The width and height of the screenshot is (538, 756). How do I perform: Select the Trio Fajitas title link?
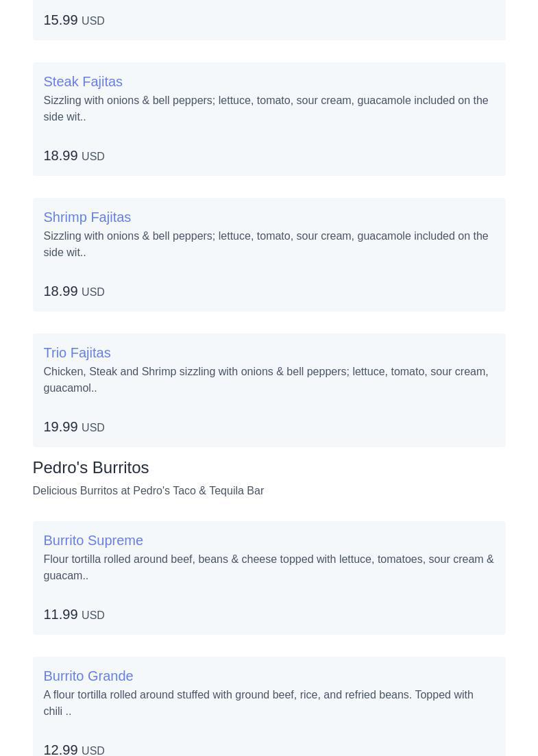(77, 353)
